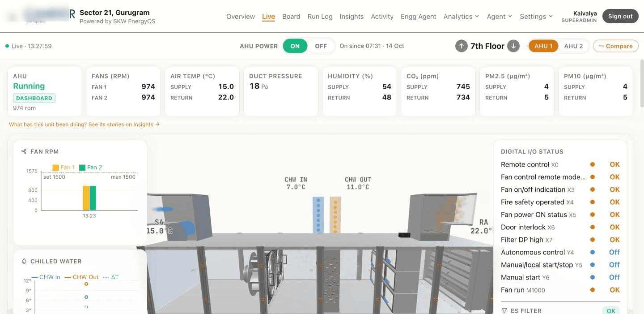The width and height of the screenshot is (644, 314).
Task: Click the PM2.5 card
Action: [x=517, y=91]
